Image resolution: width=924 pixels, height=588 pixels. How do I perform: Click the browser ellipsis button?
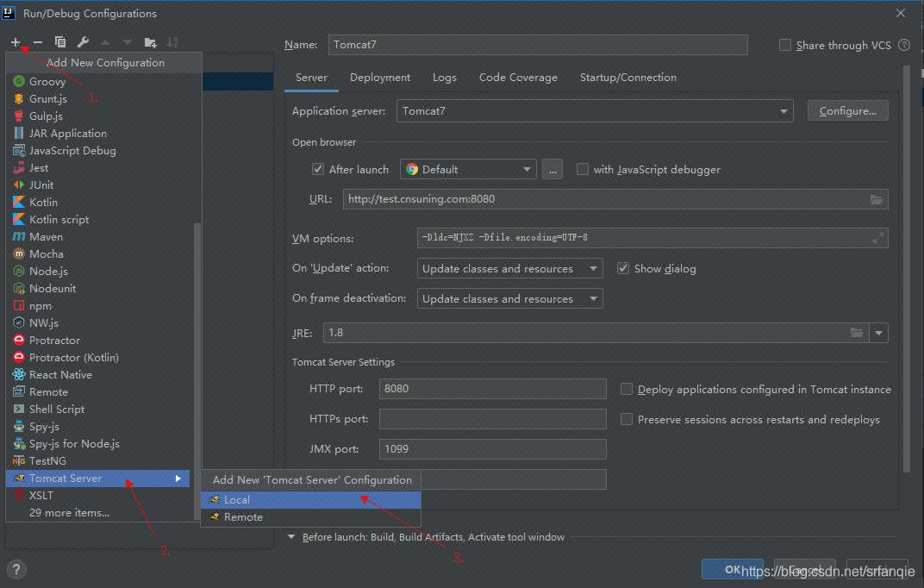coord(553,169)
